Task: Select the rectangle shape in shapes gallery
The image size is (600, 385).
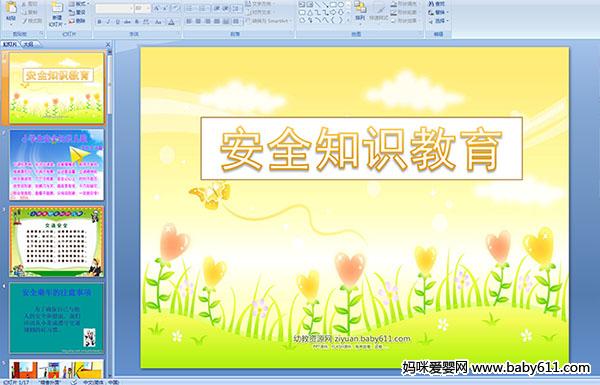Action: (333, 4)
